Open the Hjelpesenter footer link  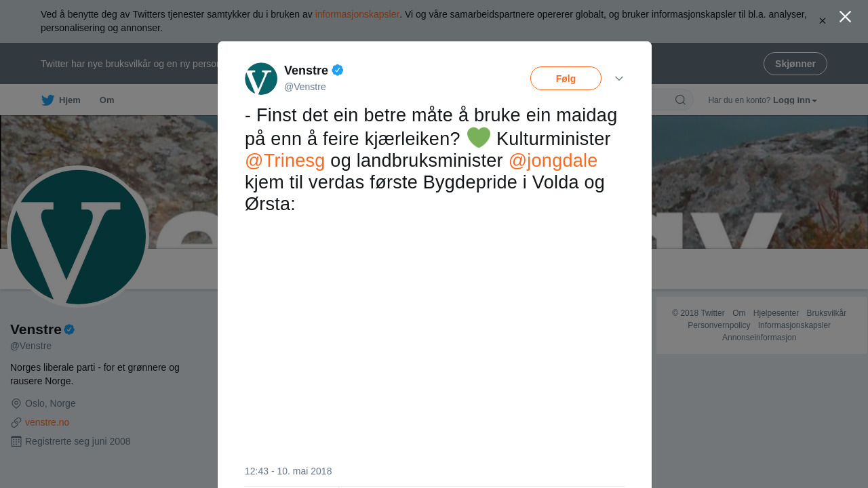coord(776,313)
